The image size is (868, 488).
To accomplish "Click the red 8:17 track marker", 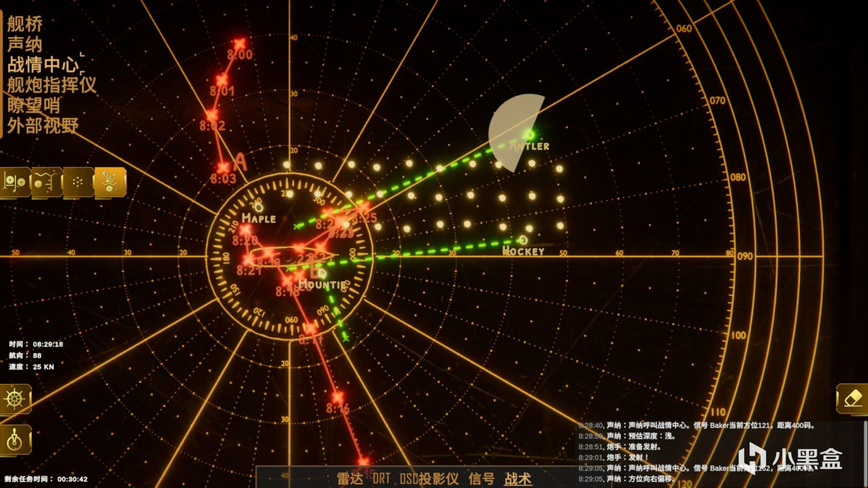I will 311,329.
